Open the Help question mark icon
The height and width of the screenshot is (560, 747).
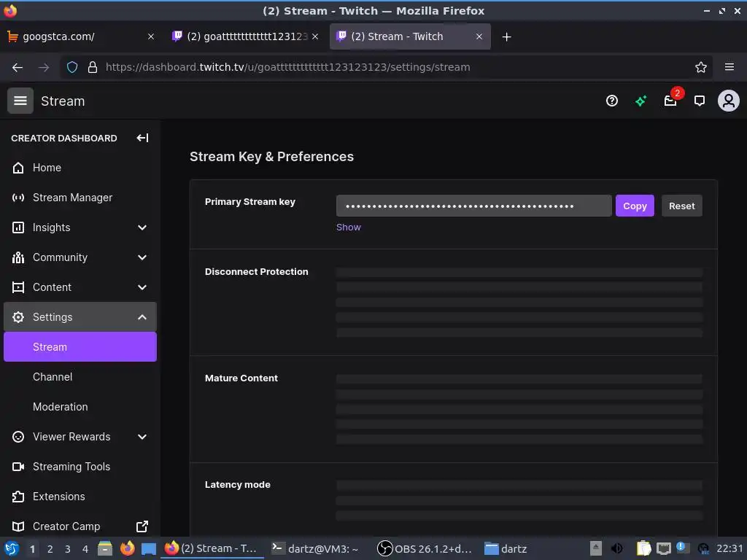tap(612, 101)
